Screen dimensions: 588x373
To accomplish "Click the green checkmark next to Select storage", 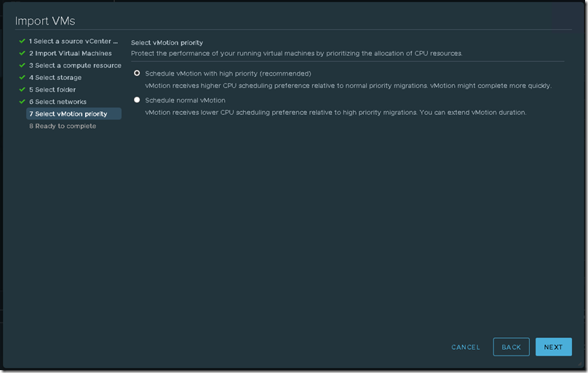I will tap(22, 78).
